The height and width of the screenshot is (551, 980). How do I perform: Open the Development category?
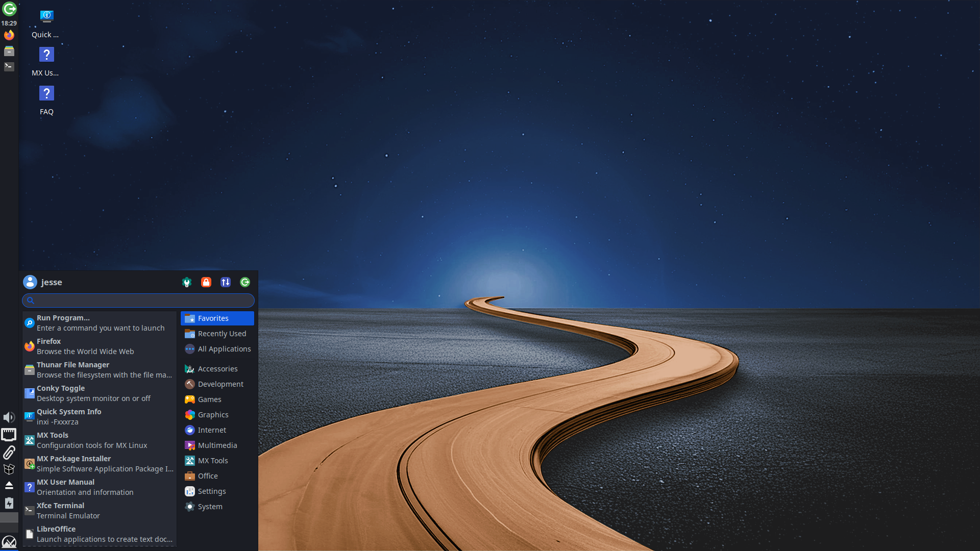pos(217,384)
